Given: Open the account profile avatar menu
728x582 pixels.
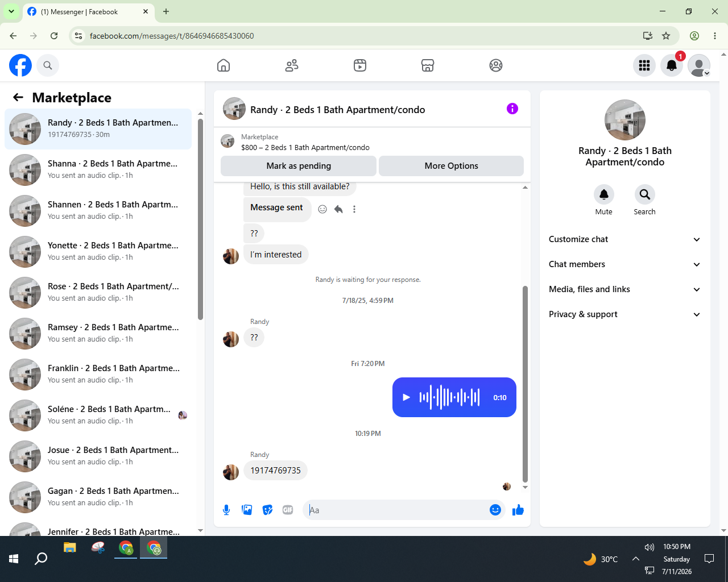Looking at the screenshot, I should [x=699, y=65].
